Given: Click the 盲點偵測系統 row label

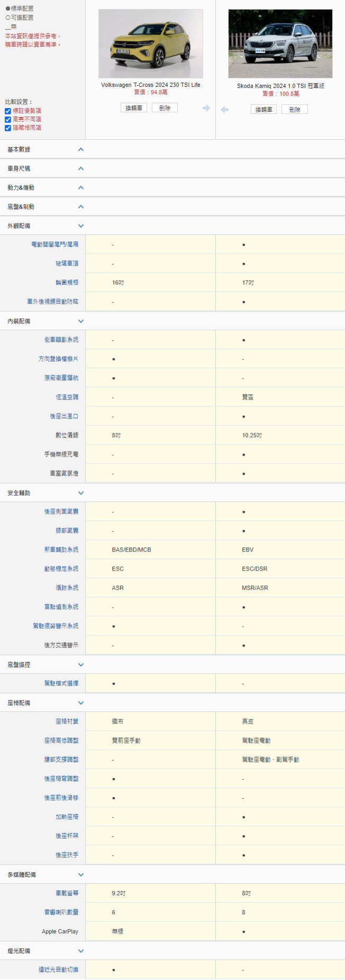Looking at the screenshot, I should tap(61, 607).
